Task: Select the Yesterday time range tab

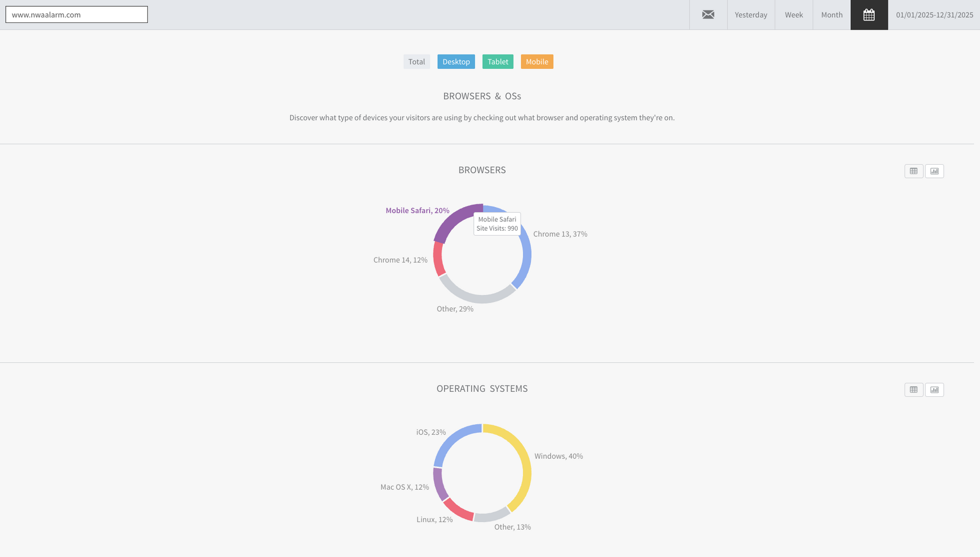Action: 751,15
